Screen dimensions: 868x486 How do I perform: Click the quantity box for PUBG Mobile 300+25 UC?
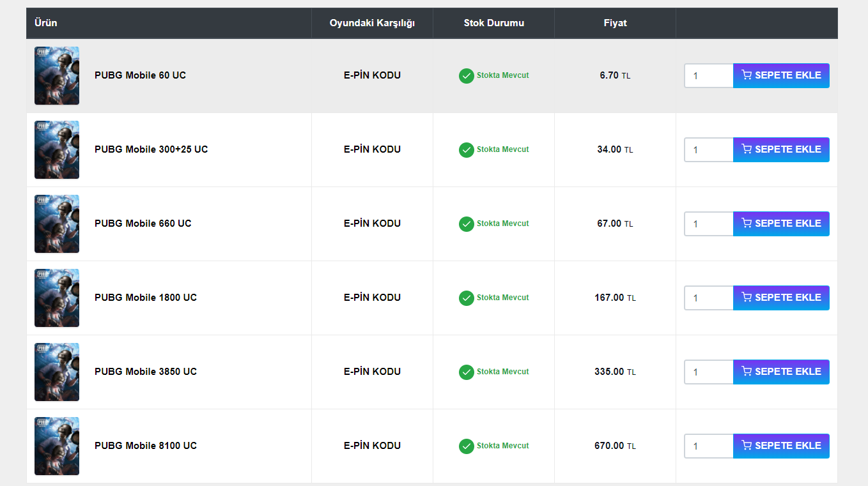(x=709, y=149)
